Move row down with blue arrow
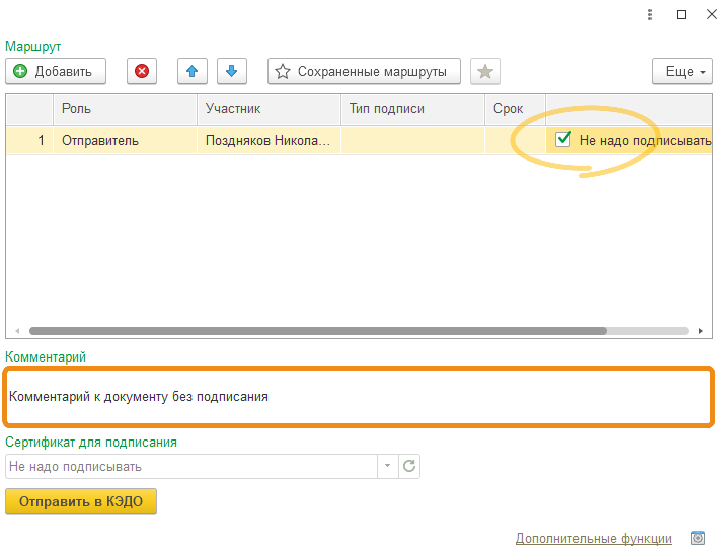 tap(232, 71)
